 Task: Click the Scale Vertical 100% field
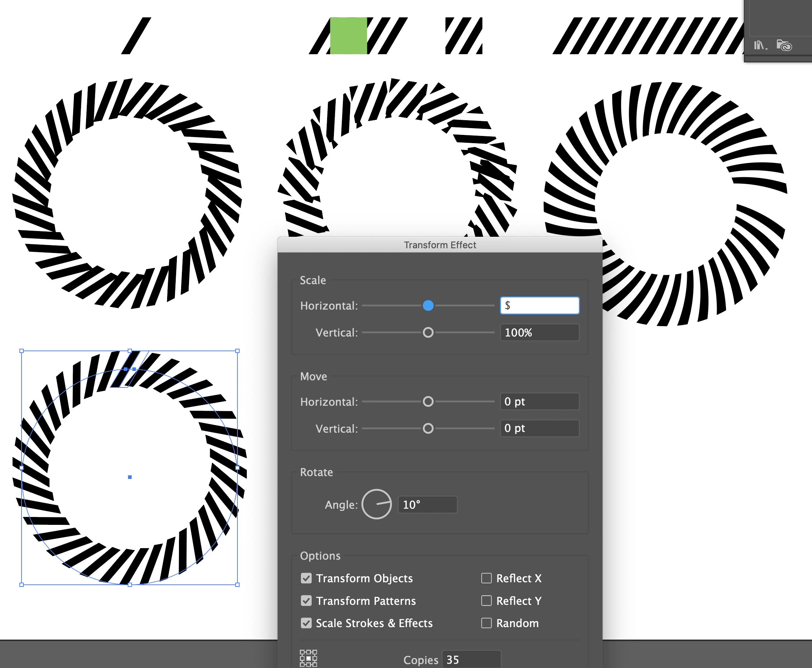click(539, 333)
